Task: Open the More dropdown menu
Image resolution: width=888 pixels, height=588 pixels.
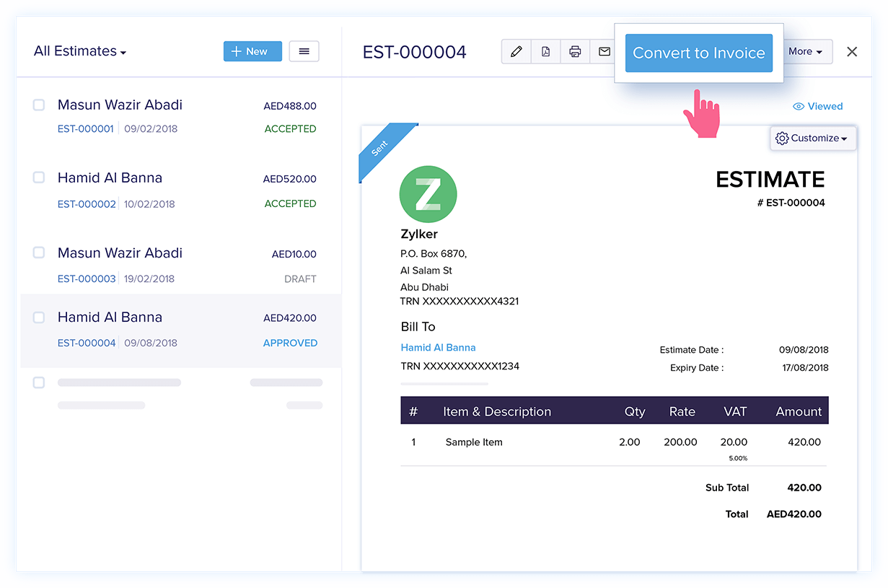Action: (806, 51)
